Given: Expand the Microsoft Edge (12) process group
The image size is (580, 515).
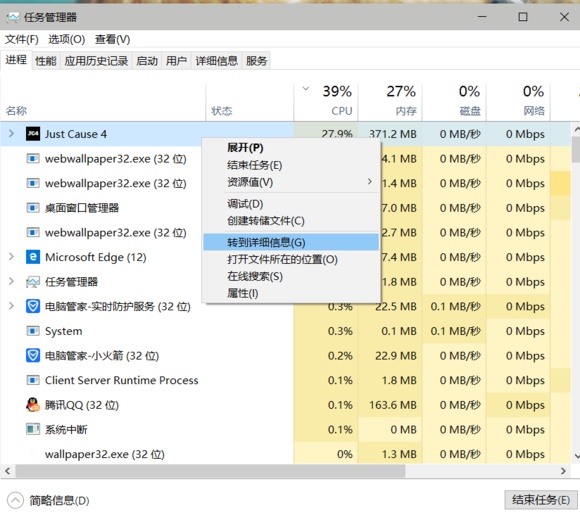Looking at the screenshot, I should point(11,257).
